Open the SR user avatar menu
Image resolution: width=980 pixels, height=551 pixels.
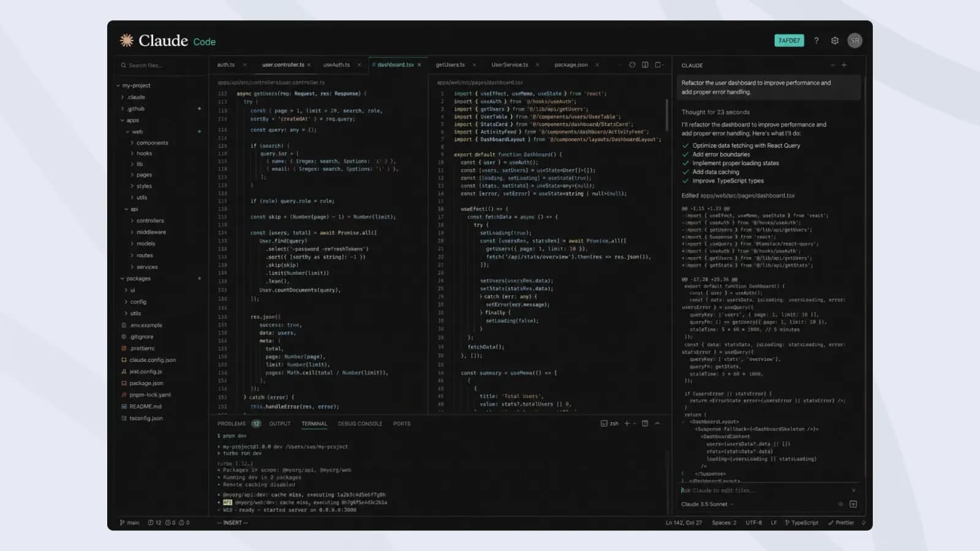tap(854, 41)
